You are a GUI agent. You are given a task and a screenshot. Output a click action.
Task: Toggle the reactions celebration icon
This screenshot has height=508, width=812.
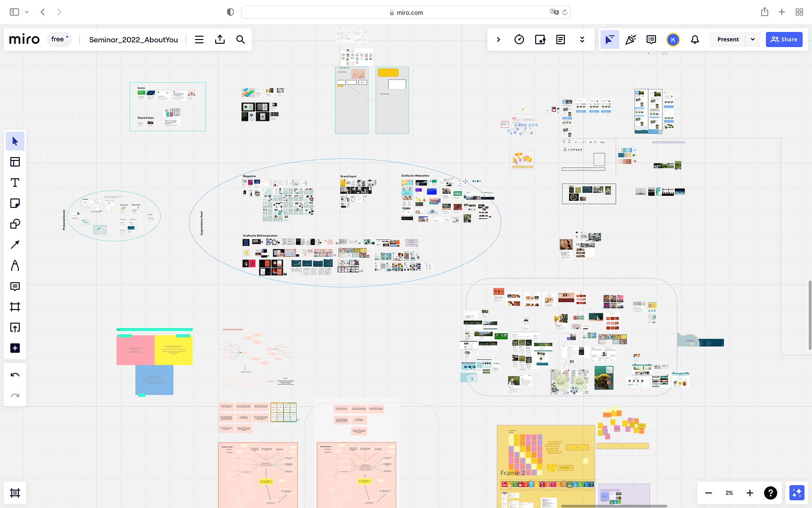pos(631,40)
